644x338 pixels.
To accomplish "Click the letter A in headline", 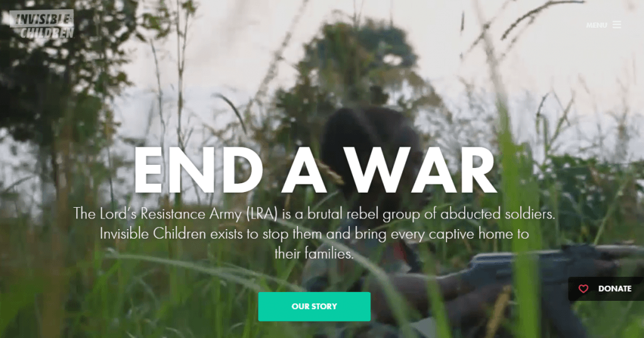I will pos(304,170).
